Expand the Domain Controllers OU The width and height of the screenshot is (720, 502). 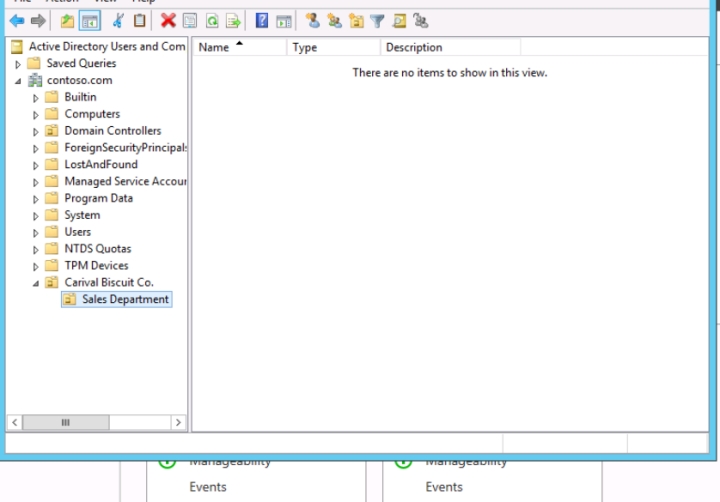[35, 132]
